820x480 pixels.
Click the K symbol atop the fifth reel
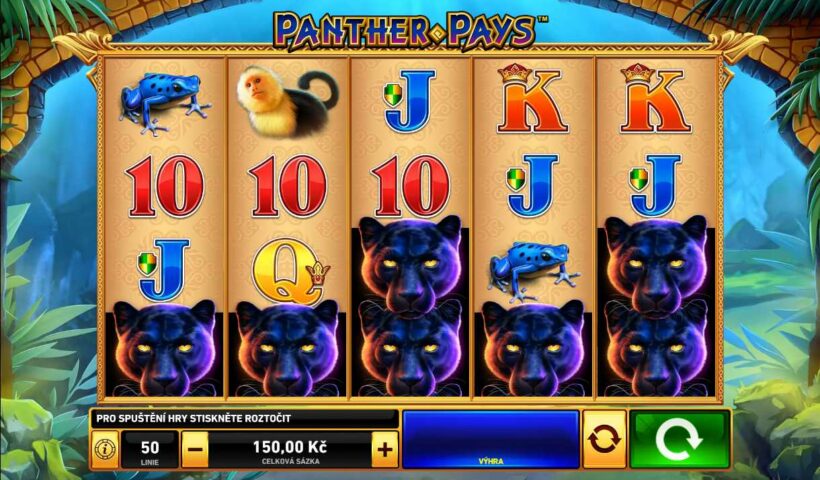(x=655, y=98)
